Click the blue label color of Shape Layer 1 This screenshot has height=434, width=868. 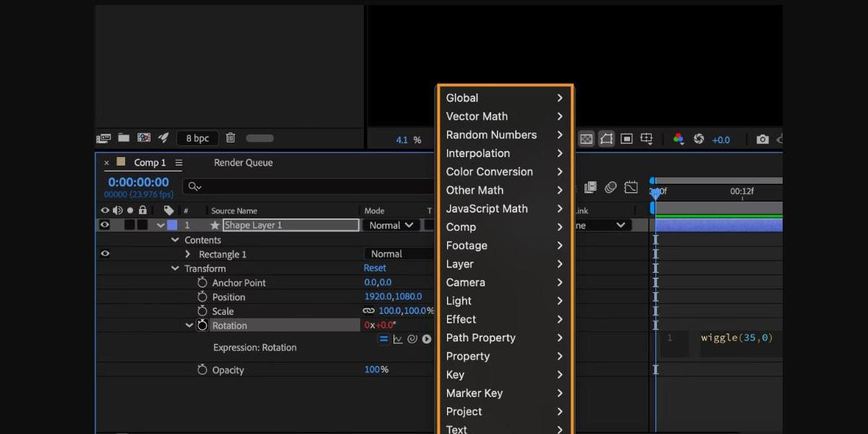(171, 225)
